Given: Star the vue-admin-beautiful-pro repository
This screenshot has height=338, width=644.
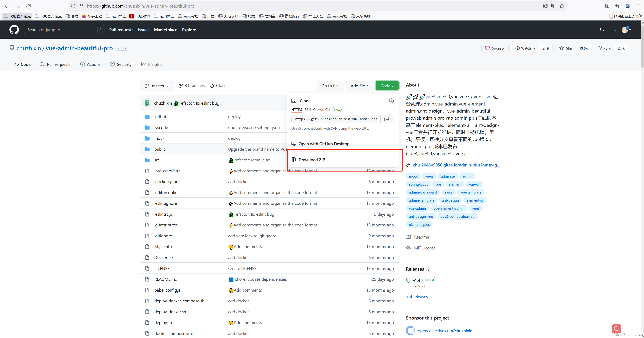Looking at the screenshot, I should point(566,48).
